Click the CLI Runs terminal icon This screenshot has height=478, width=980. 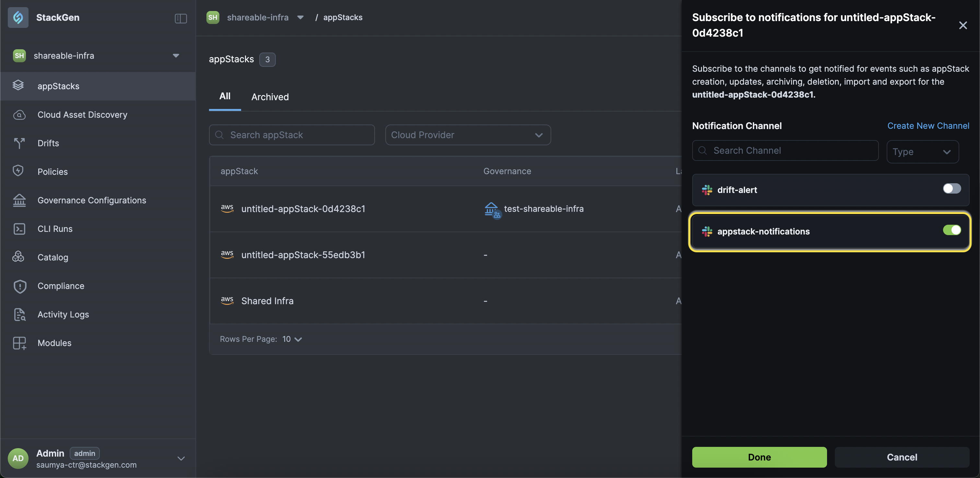[19, 229]
